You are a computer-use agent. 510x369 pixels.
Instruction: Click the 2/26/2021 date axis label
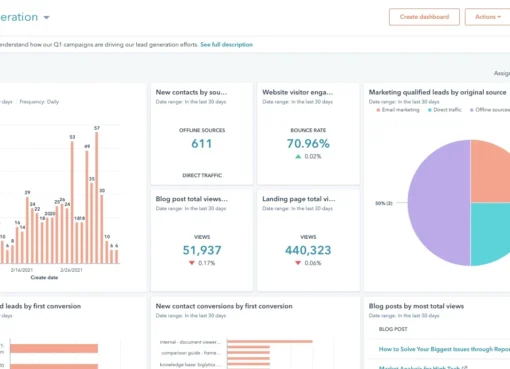click(71, 270)
